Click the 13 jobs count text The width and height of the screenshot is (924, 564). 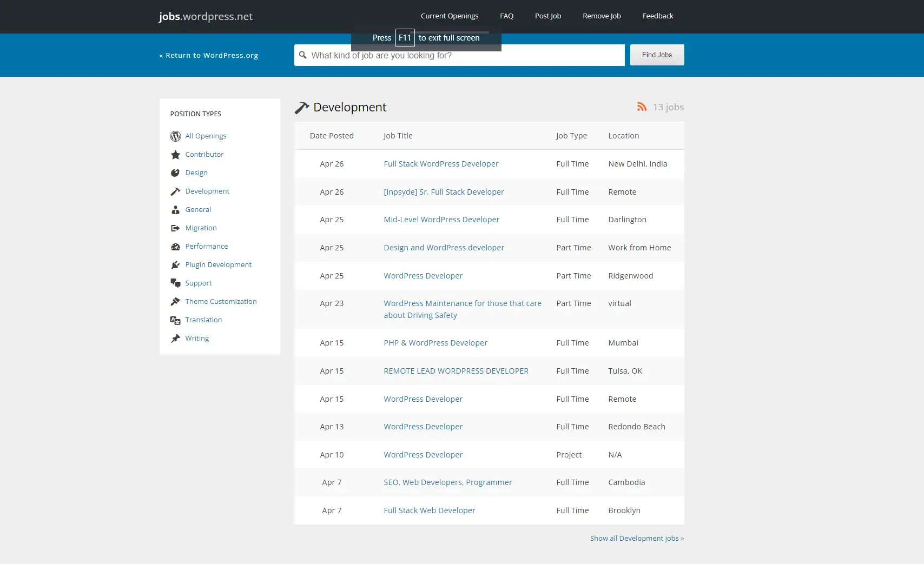(668, 107)
